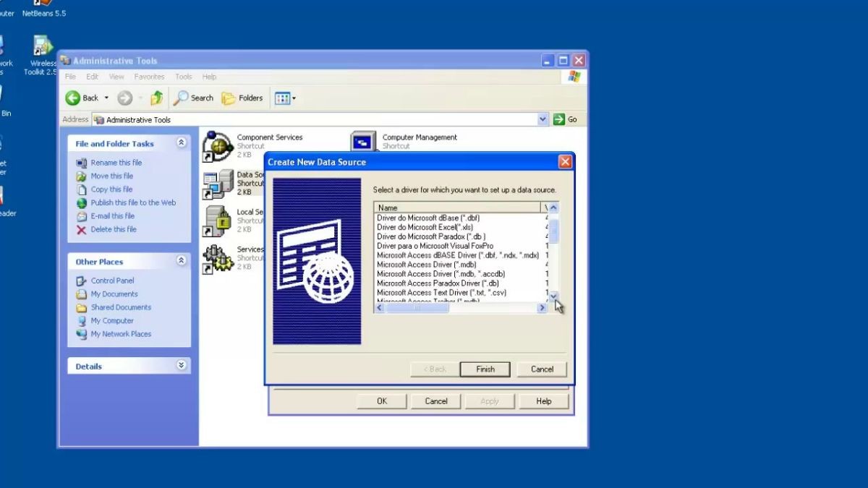Open the Folders pane toolbar button
Image resolution: width=868 pixels, height=488 pixels.
(x=242, y=98)
